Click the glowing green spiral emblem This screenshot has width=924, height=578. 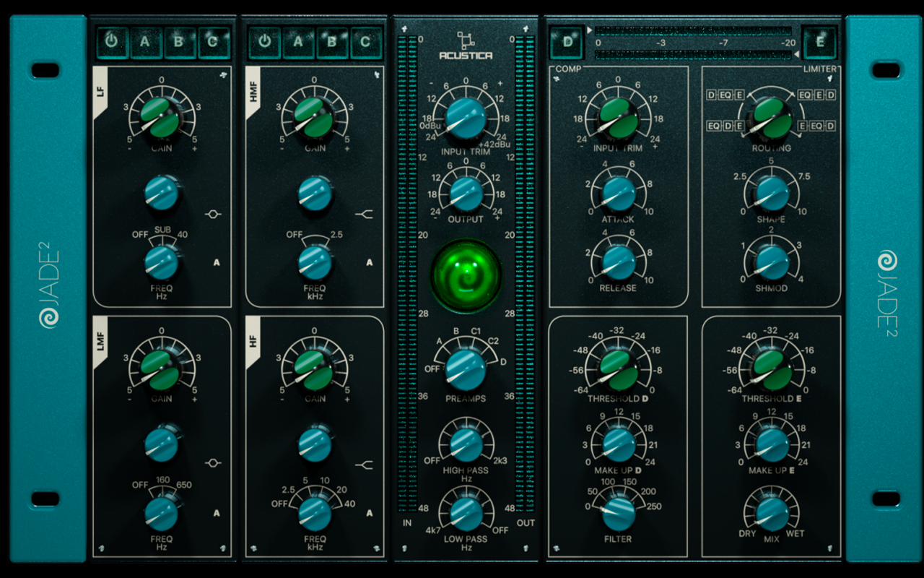[466, 275]
